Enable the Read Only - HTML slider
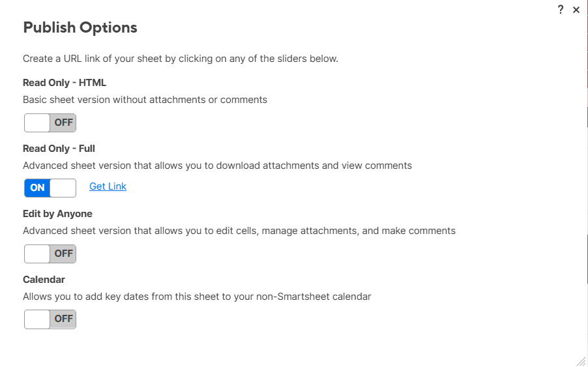This screenshot has height=367, width=588. 50,123
